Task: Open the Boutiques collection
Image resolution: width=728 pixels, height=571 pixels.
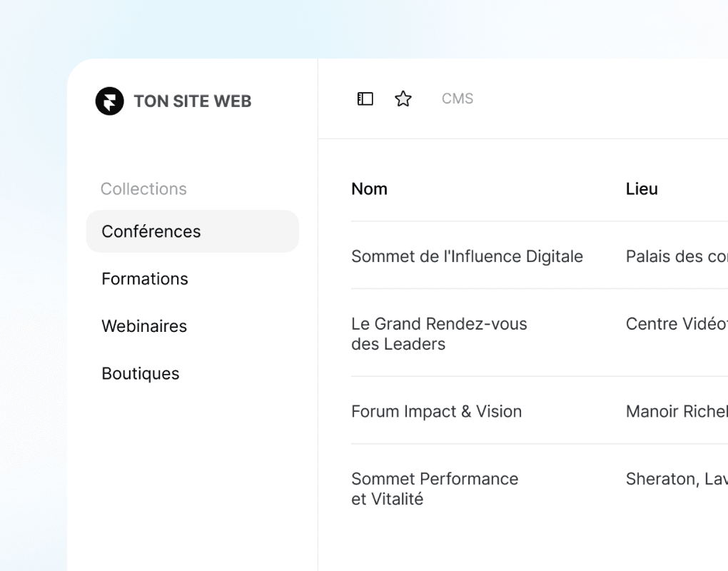Action: coord(141,373)
